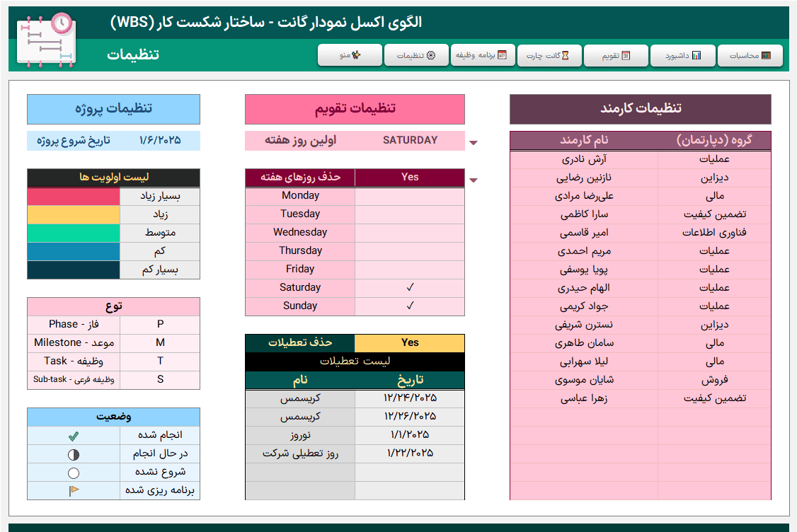
Task: Select employee name آرش نادری
Action: coord(584,159)
